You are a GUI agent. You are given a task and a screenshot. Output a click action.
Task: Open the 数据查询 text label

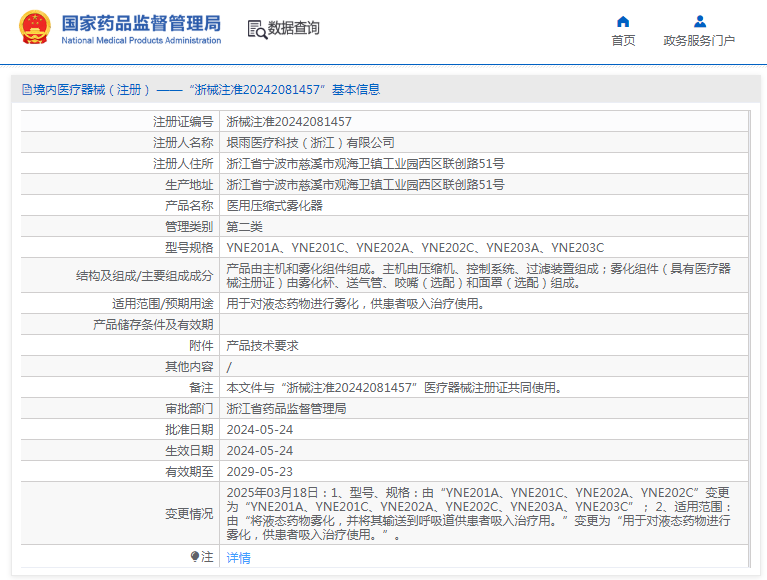294,29
